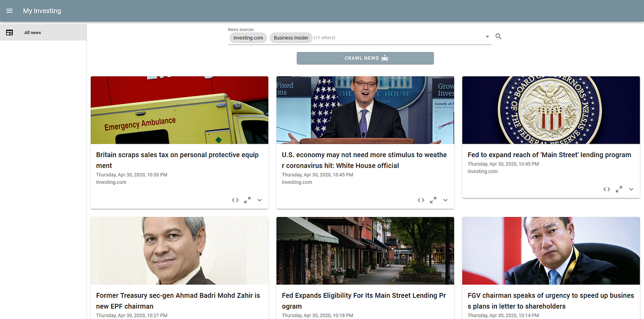Click the My Investing title bar entry
This screenshot has height=319, width=644.
(x=42, y=11)
